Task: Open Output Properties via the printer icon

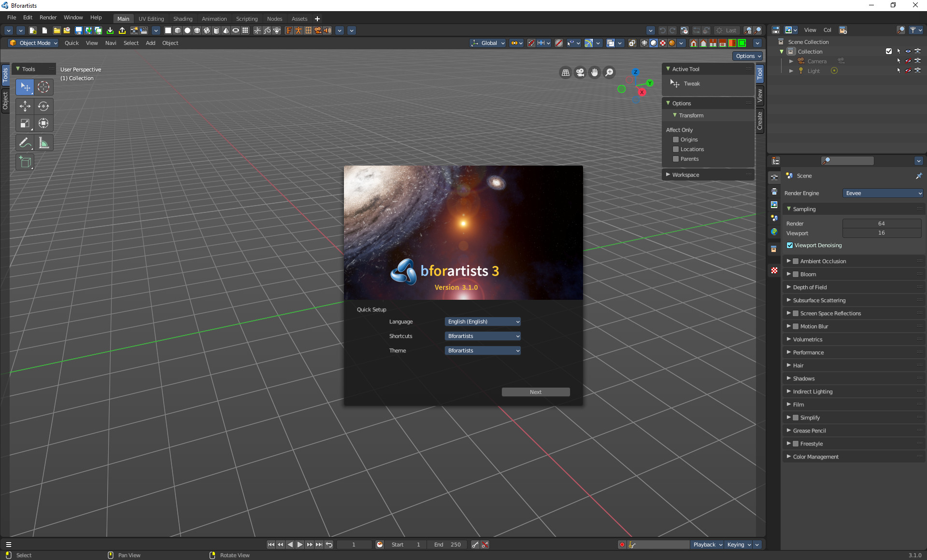Action: [774, 191]
